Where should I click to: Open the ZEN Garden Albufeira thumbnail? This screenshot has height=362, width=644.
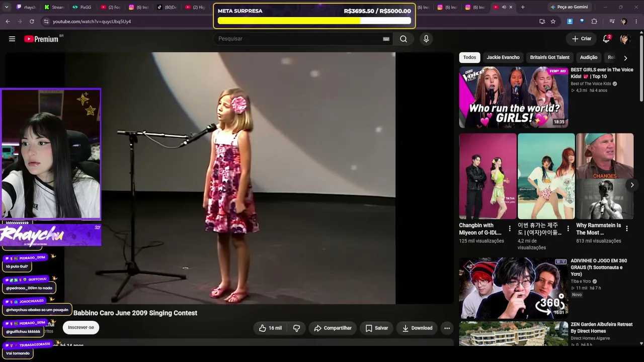513,333
